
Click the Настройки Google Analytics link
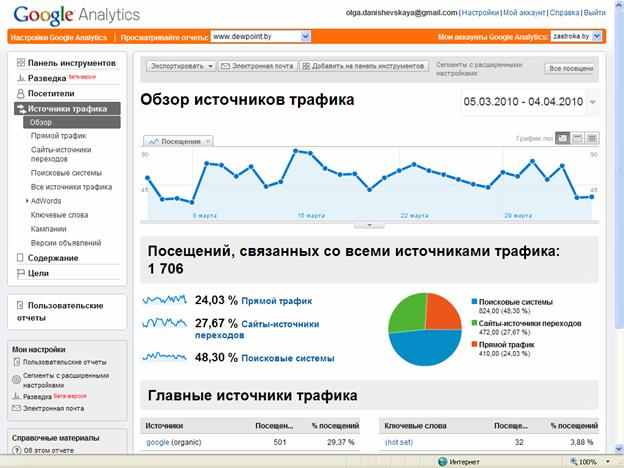(59, 37)
